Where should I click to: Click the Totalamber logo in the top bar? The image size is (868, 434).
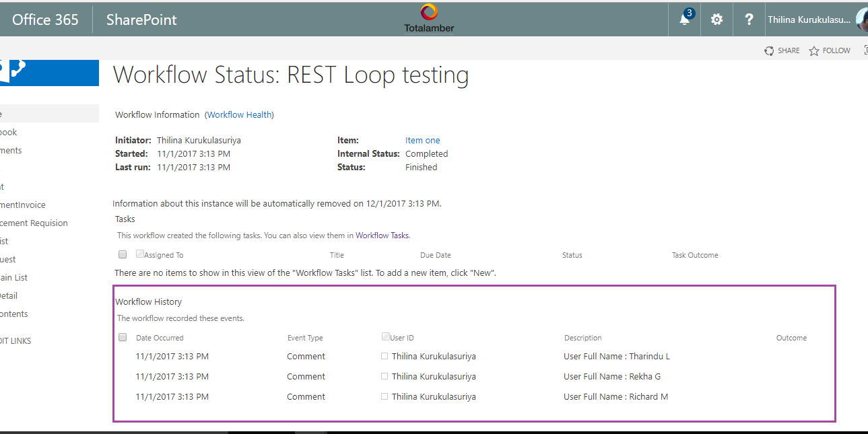pyautogui.click(x=429, y=15)
